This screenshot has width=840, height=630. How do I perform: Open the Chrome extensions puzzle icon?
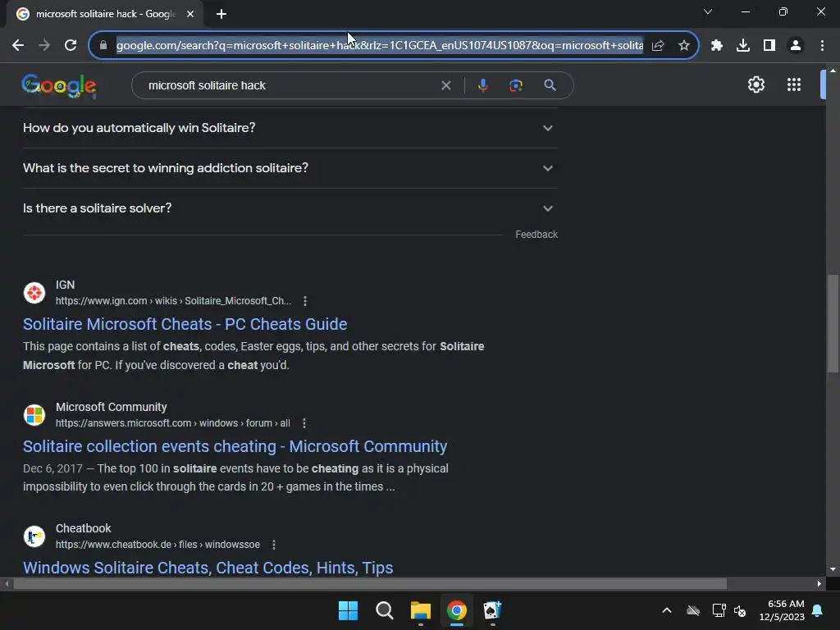point(717,46)
